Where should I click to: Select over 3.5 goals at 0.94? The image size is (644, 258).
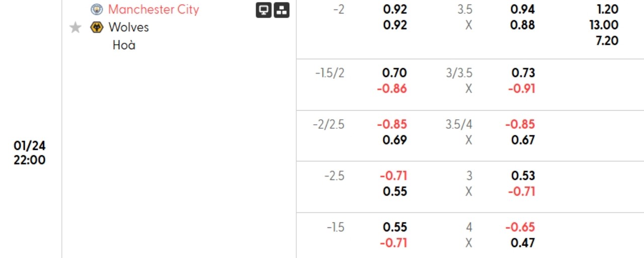pos(523,9)
